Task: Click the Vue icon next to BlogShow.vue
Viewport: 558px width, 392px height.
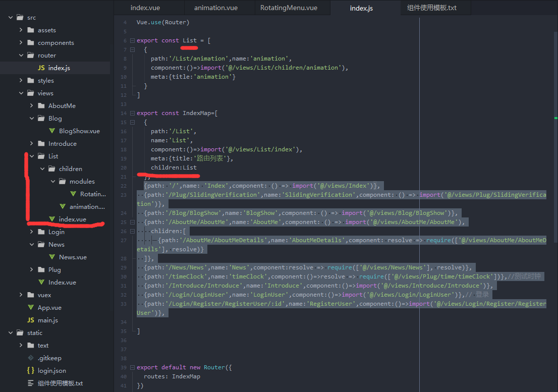Action: [52, 131]
